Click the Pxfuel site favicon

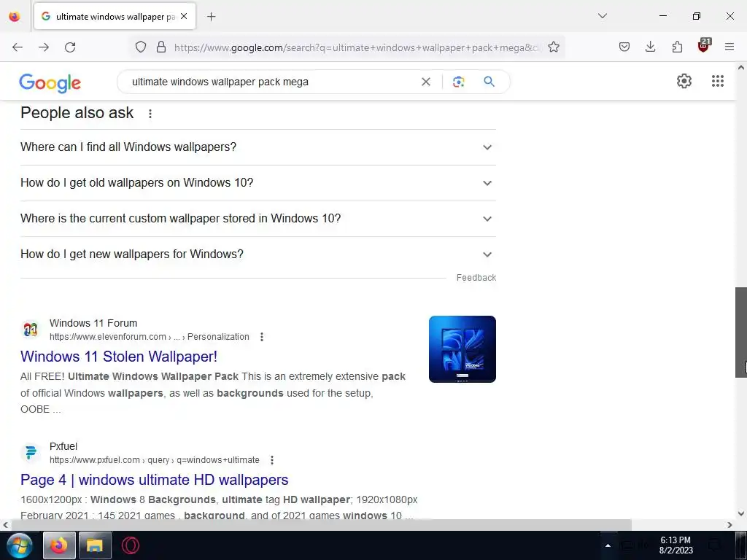31,453
